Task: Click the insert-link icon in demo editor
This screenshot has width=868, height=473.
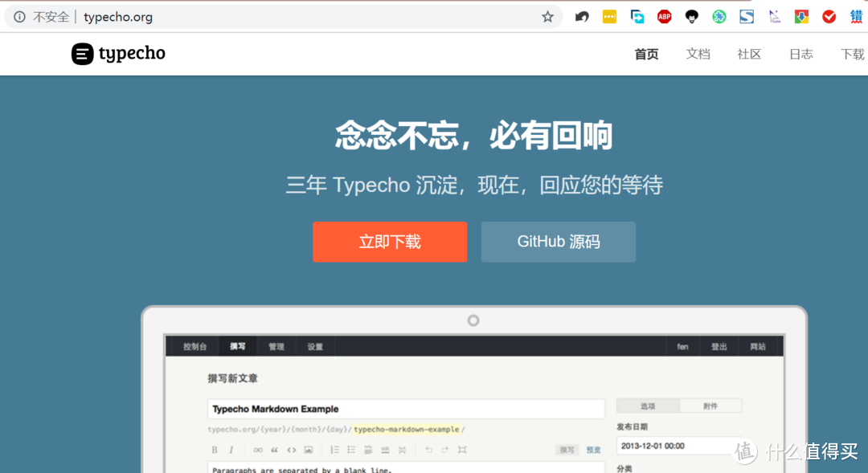Action: click(258, 450)
